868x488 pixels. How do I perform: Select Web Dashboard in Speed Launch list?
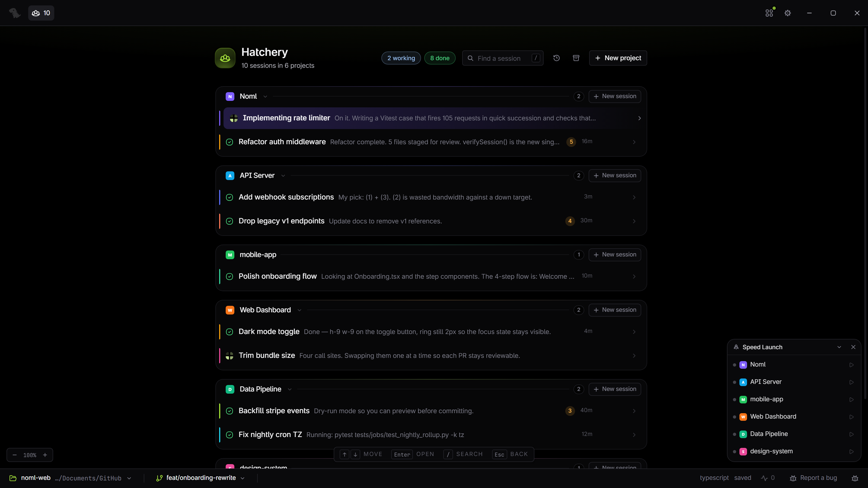794,417
